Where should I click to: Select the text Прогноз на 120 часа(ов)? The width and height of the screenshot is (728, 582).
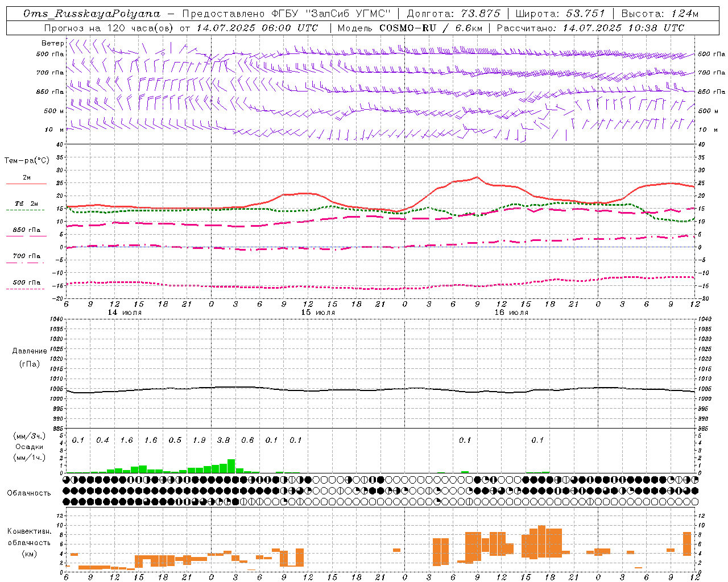coord(109,28)
